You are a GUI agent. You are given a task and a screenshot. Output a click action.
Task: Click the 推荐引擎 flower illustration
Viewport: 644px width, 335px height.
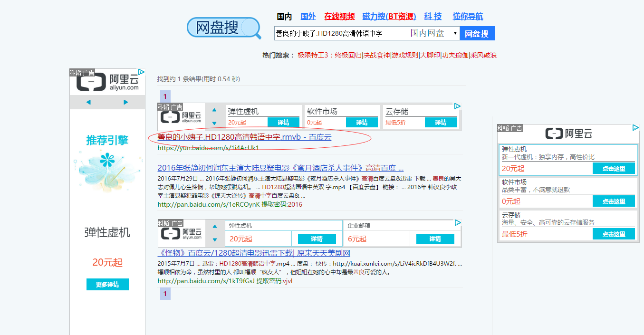(107, 173)
